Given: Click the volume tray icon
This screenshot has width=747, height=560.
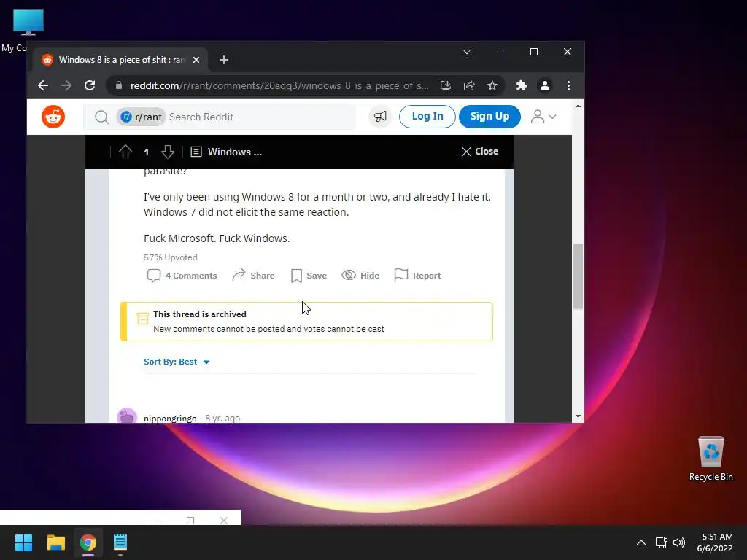Looking at the screenshot, I should [x=679, y=542].
